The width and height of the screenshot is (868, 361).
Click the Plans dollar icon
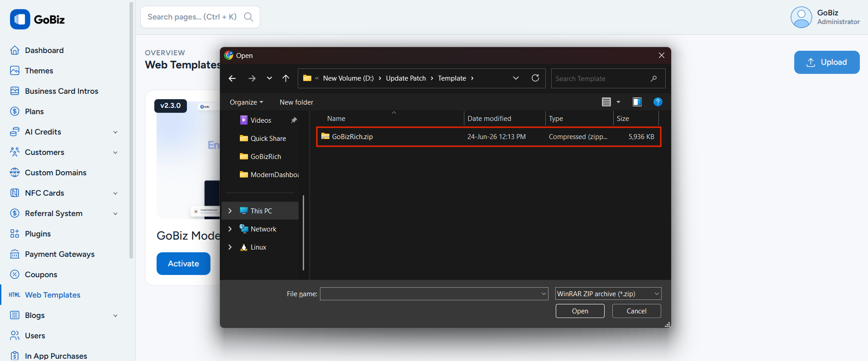click(15, 111)
